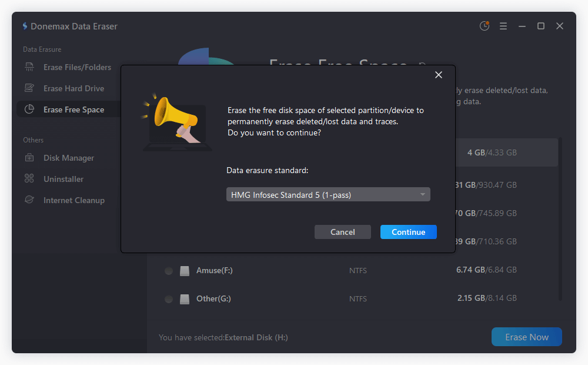588x365 pixels.
Task: Click the 4 GB/4.33 GB row value
Action: [x=492, y=152]
